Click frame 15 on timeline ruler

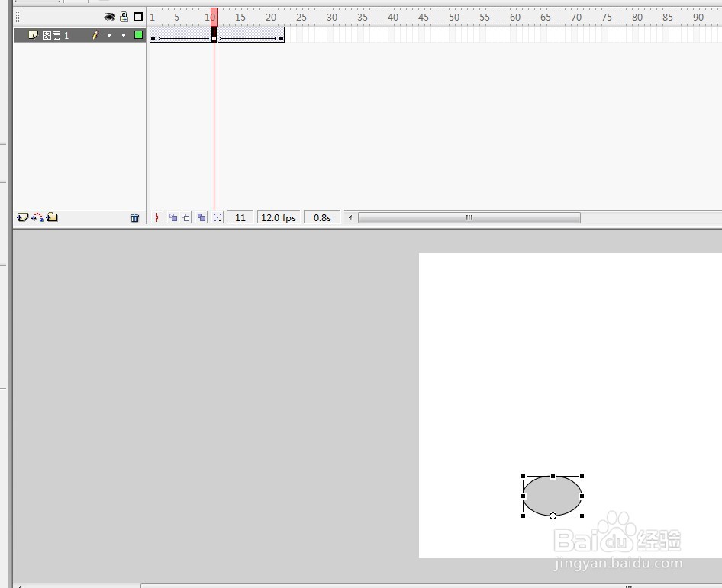(x=240, y=18)
